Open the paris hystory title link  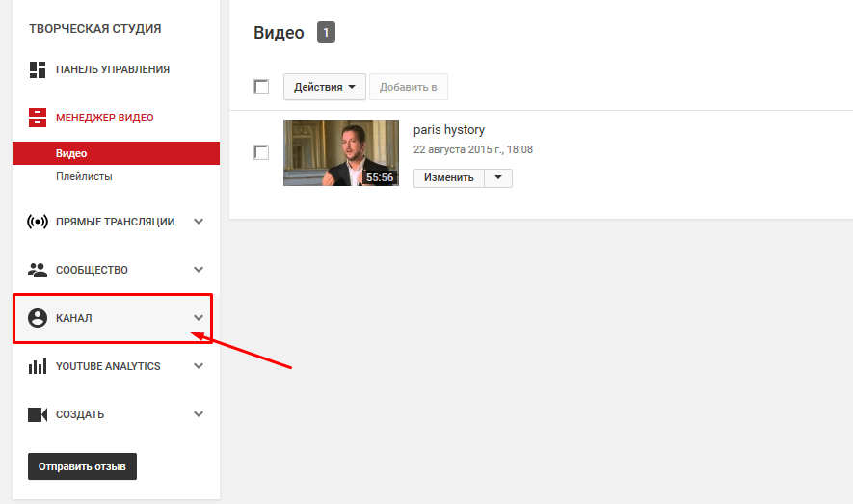(x=449, y=130)
